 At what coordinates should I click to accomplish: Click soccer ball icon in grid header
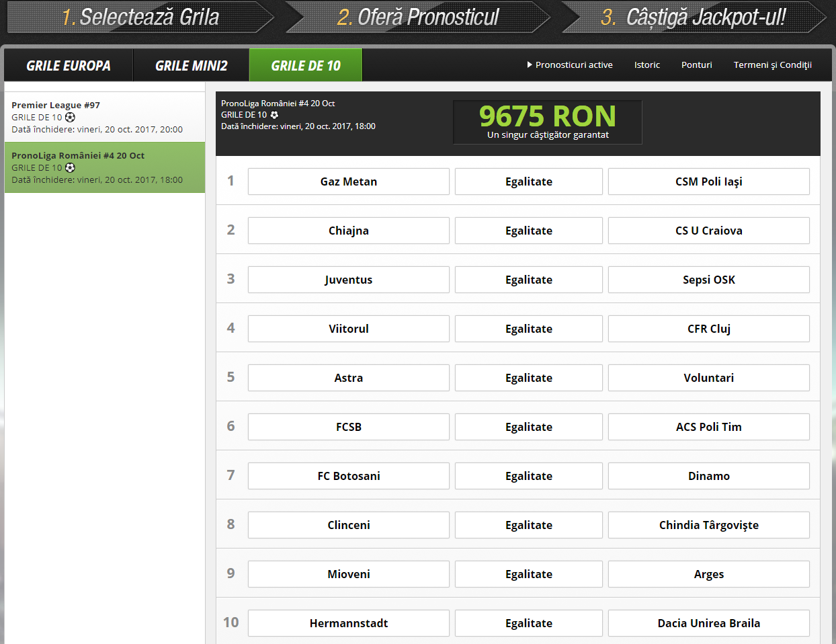274,115
